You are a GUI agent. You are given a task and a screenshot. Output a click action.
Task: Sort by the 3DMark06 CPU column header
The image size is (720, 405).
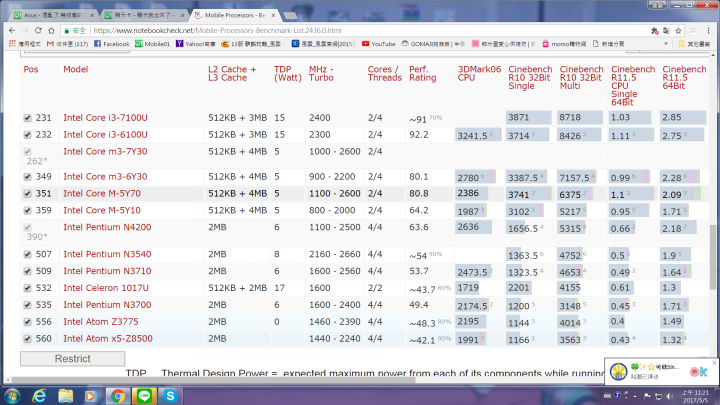(479, 73)
